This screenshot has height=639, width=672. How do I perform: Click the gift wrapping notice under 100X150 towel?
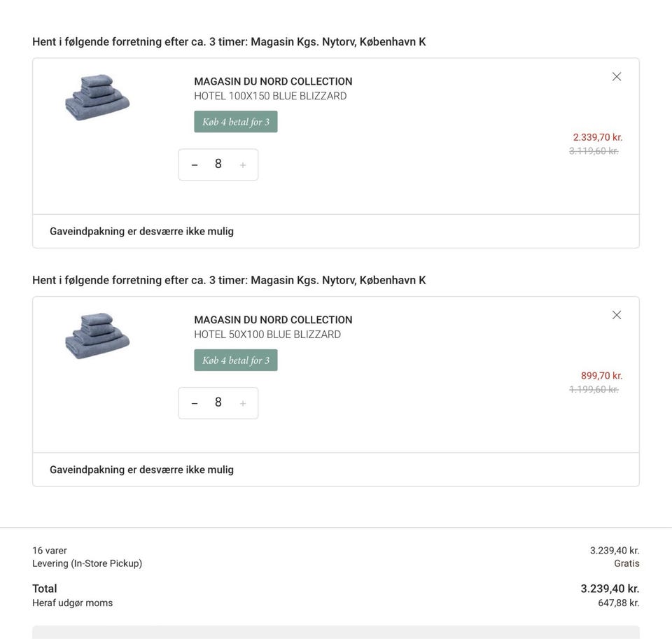(x=141, y=232)
